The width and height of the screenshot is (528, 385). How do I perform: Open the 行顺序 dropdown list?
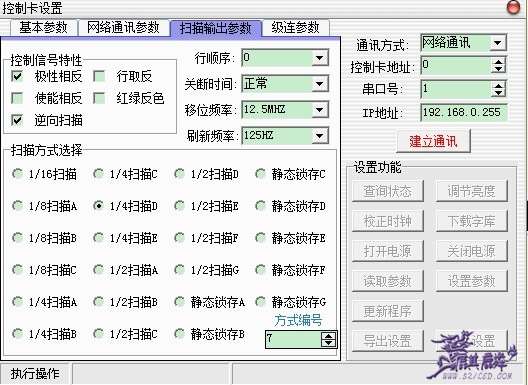(319, 58)
